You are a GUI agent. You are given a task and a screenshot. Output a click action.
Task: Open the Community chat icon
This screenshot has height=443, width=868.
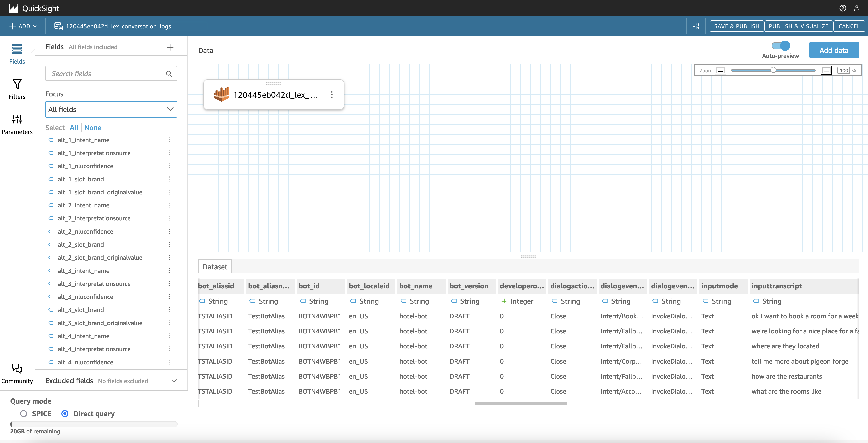click(17, 369)
